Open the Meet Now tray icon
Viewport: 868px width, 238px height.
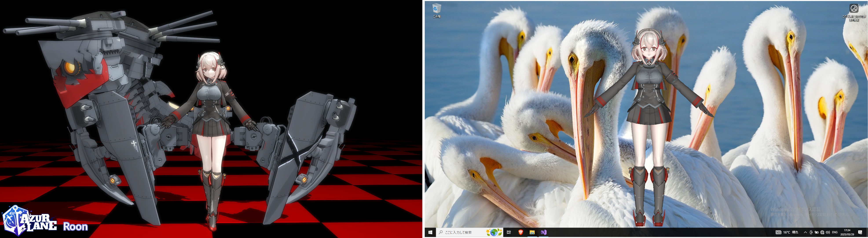811,232
